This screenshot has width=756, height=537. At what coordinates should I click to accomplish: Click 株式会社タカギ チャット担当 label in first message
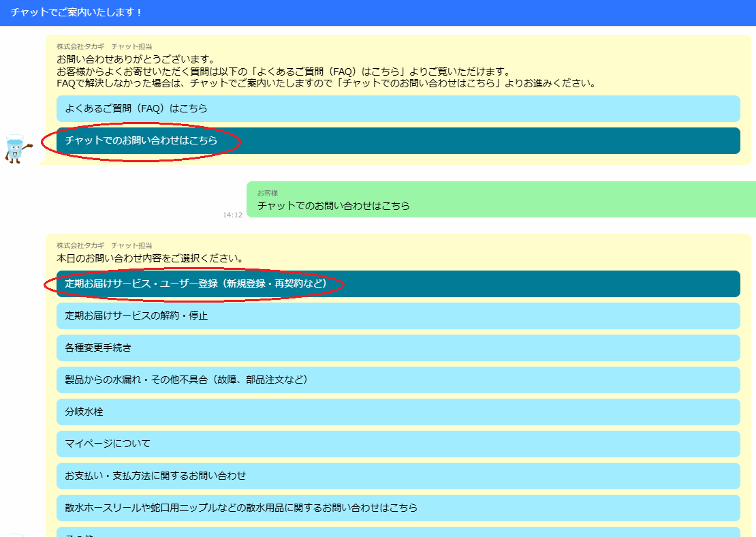(104, 46)
